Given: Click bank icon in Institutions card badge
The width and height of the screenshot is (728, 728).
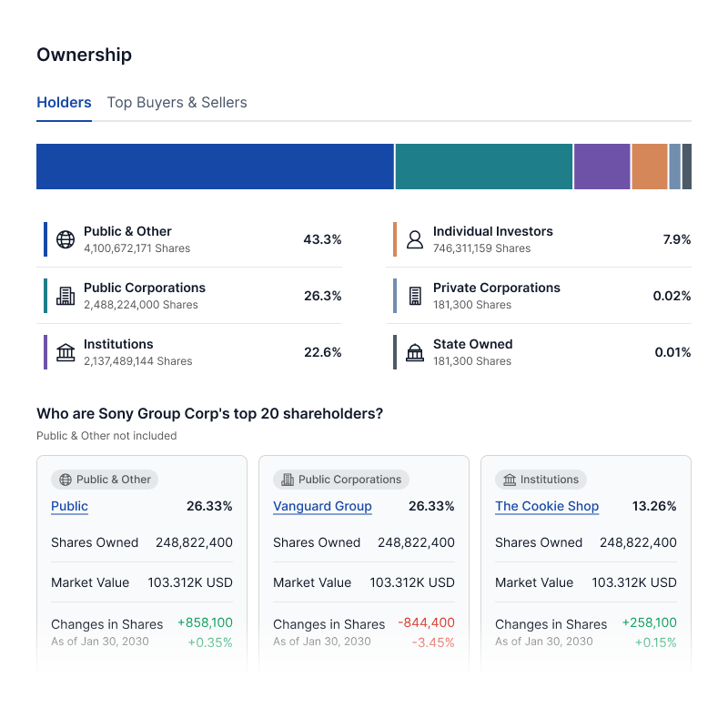Looking at the screenshot, I should (x=510, y=480).
